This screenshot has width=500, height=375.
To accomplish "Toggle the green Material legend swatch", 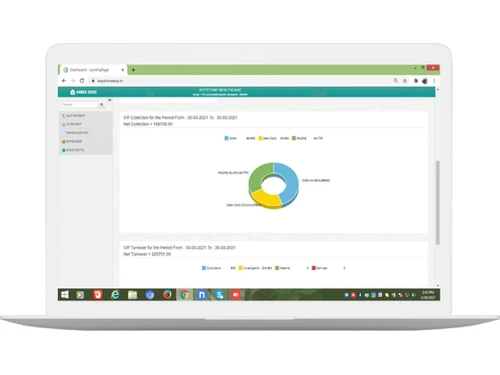I will (x=277, y=268).
